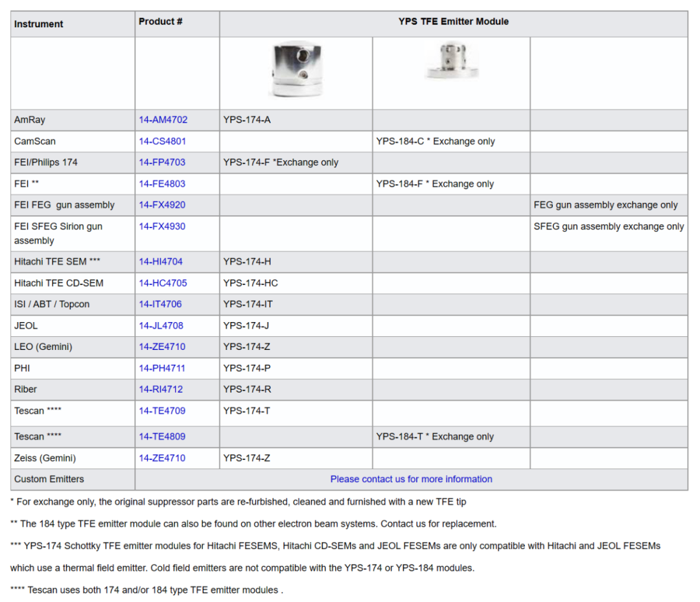The height and width of the screenshot is (602, 700).
Task: Select 'YPS-174-F *Exchange only' cell
Action: pos(296,163)
